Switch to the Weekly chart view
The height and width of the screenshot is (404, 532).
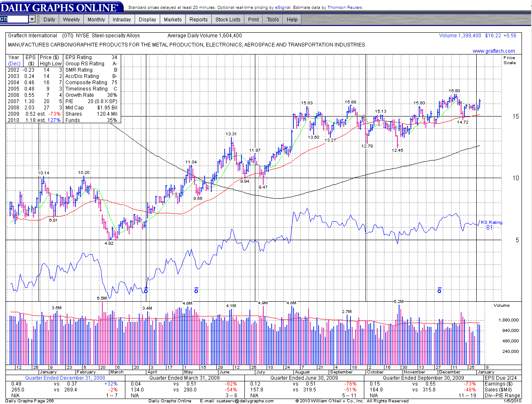pyautogui.click(x=71, y=20)
